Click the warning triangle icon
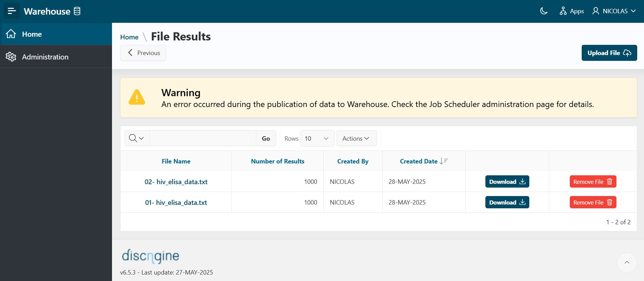 tap(137, 97)
